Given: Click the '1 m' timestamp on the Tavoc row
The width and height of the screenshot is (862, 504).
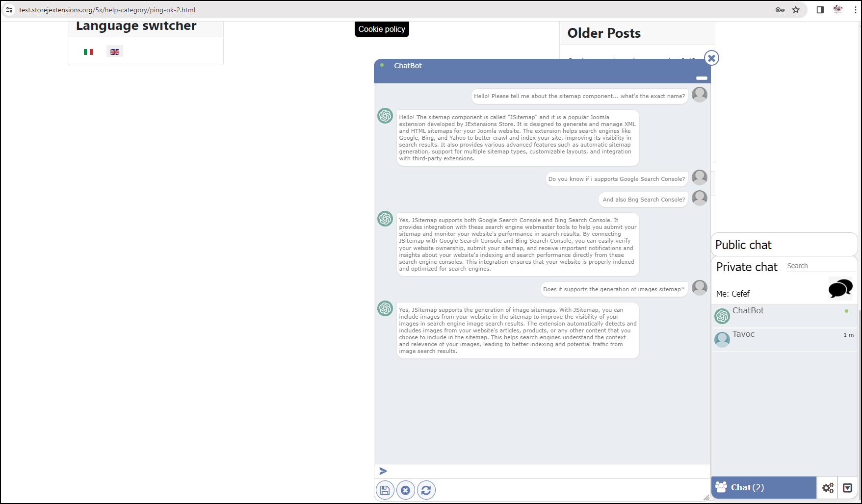Looking at the screenshot, I should coord(848,335).
